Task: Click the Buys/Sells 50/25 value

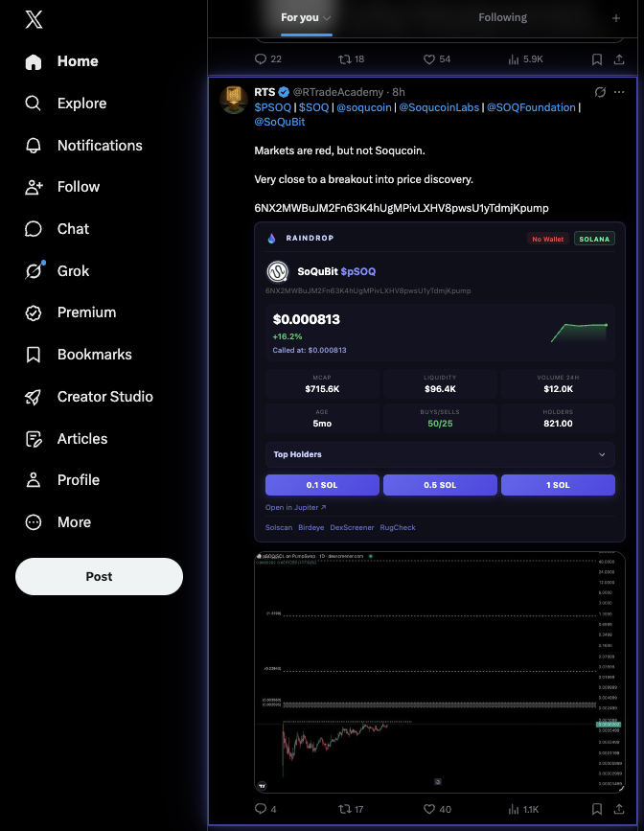Action: [440, 424]
